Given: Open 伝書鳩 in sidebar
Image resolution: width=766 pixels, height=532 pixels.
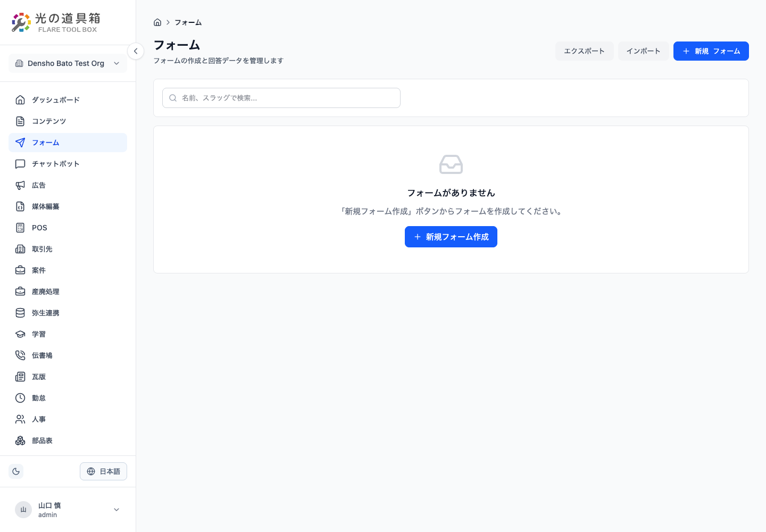Looking at the screenshot, I should [68, 355].
